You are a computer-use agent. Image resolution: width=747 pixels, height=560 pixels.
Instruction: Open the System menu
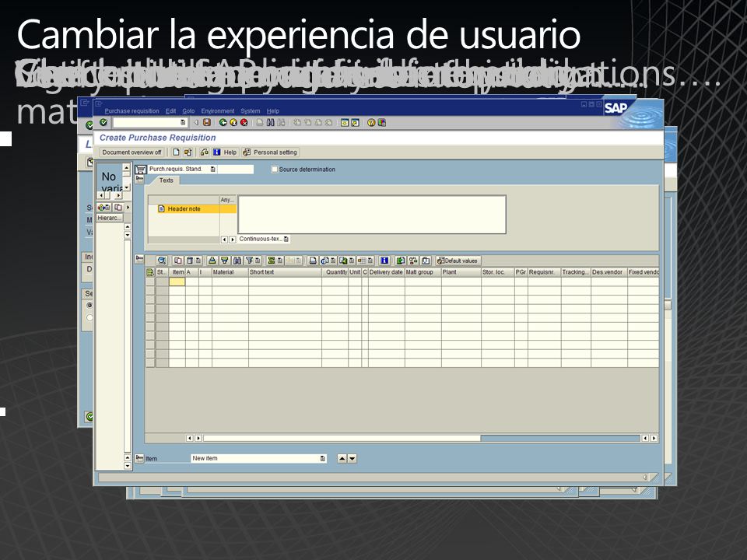pyautogui.click(x=250, y=111)
